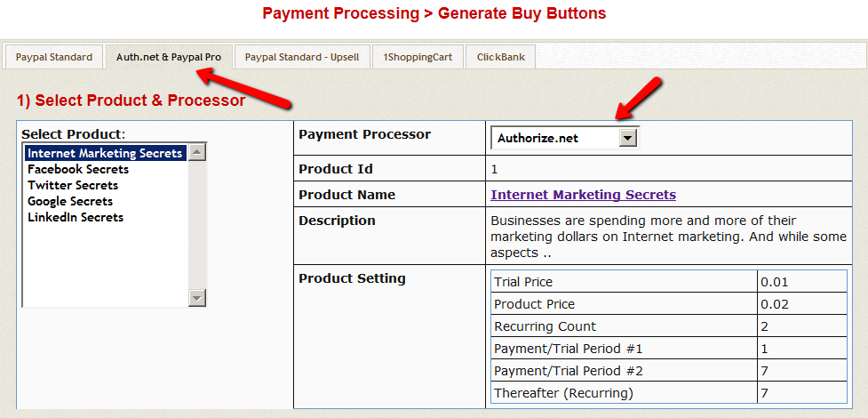Open Paypal Standard - Upsell tab

pyautogui.click(x=302, y=57)
